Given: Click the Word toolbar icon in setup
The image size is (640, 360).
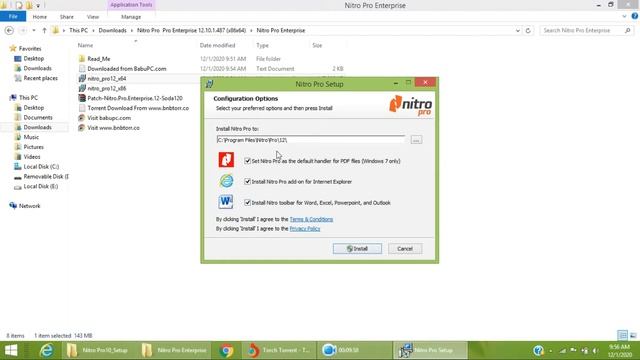Looking at the screenshot, I should click(226, 202).
